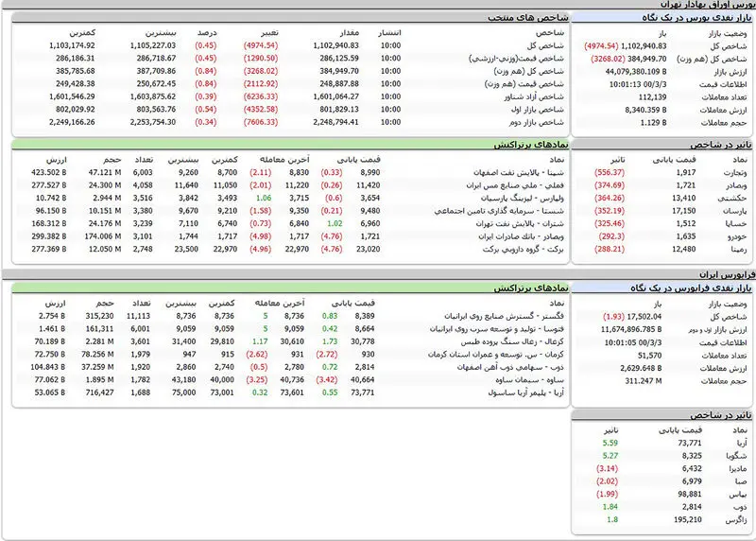Click Farabourse trade count 51,570
The width and height of the screenshot is (756, 541).
(x=649, y=356)
